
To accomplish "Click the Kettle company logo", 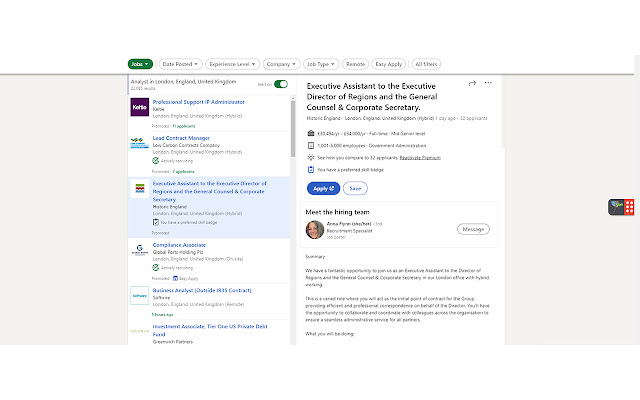I will pyautogui.click(x=140, y=107).
